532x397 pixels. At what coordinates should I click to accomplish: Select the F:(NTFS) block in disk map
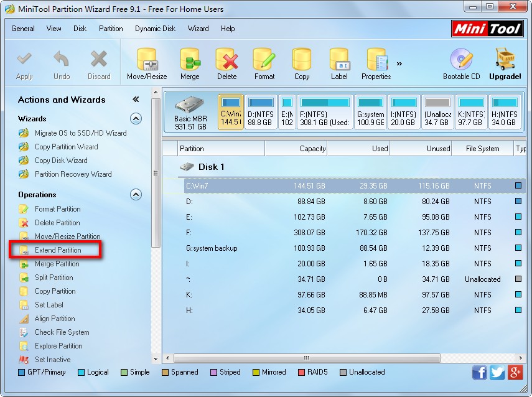pyautogui.click(x=324, y=112)
